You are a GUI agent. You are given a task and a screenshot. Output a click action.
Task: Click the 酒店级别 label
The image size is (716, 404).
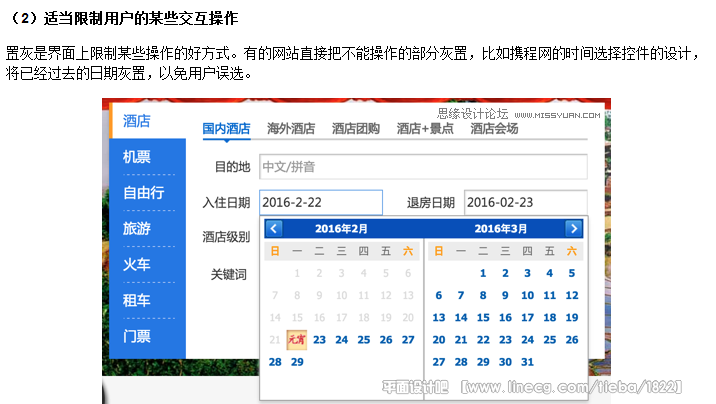(226, 237)
